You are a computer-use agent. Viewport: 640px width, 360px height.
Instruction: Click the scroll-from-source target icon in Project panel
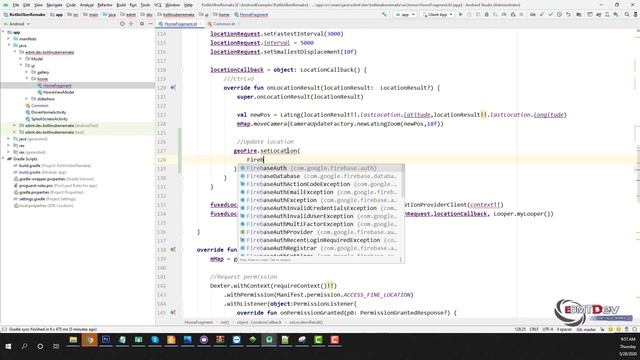click(x=122, y=24)
